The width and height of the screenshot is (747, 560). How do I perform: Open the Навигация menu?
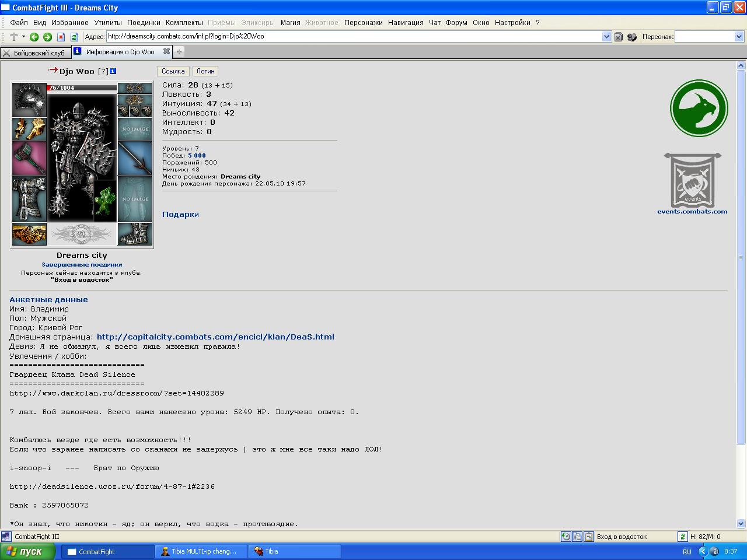(x=406, y=23)
